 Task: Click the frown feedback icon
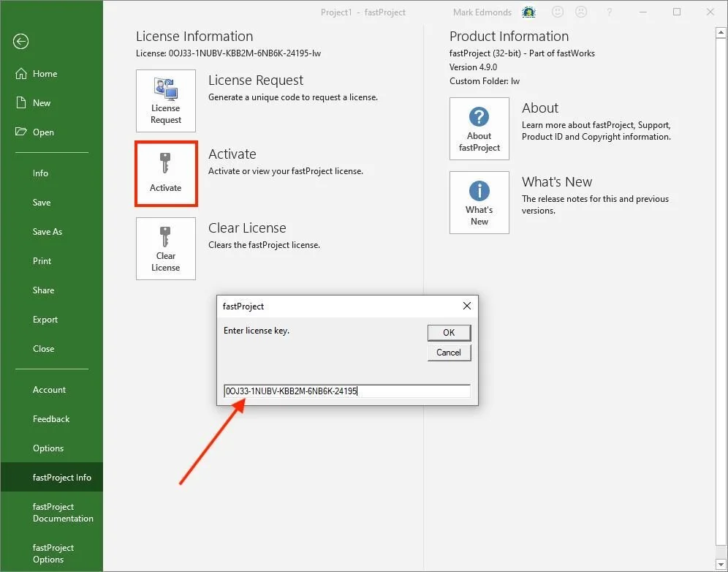point(581,12)
